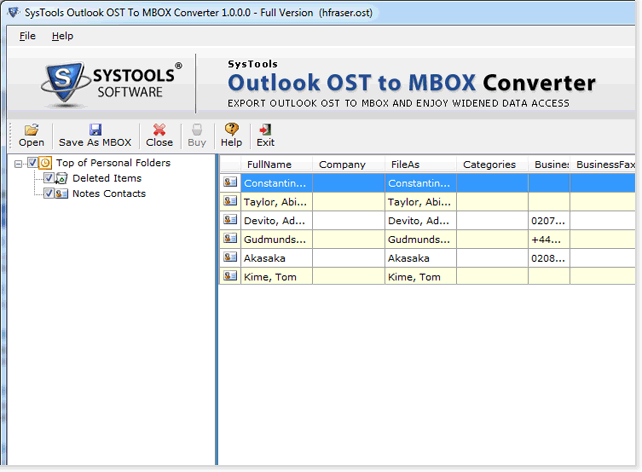
Task: Click the Devito, Ad... FileAs cell
Action: [x=420, y=221]
